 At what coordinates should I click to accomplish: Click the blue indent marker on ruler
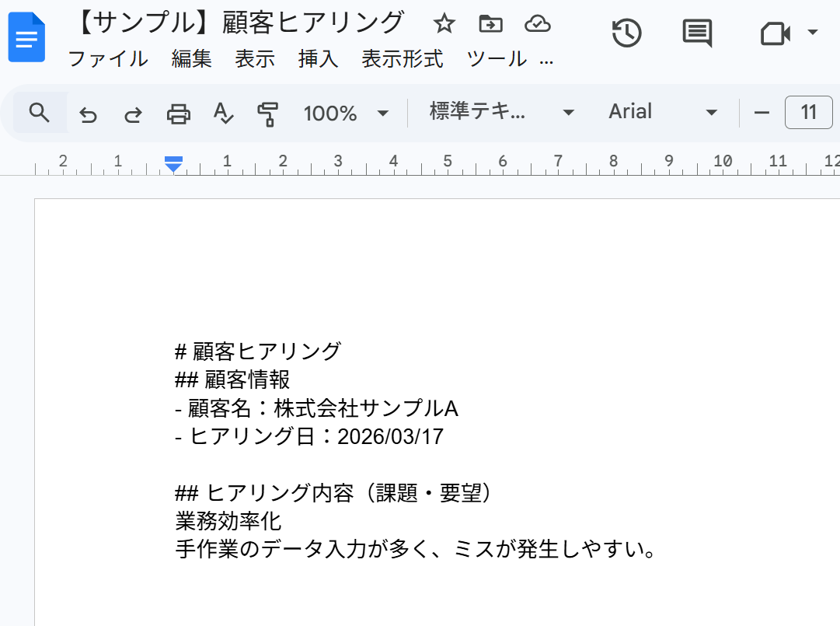(173, 164)
